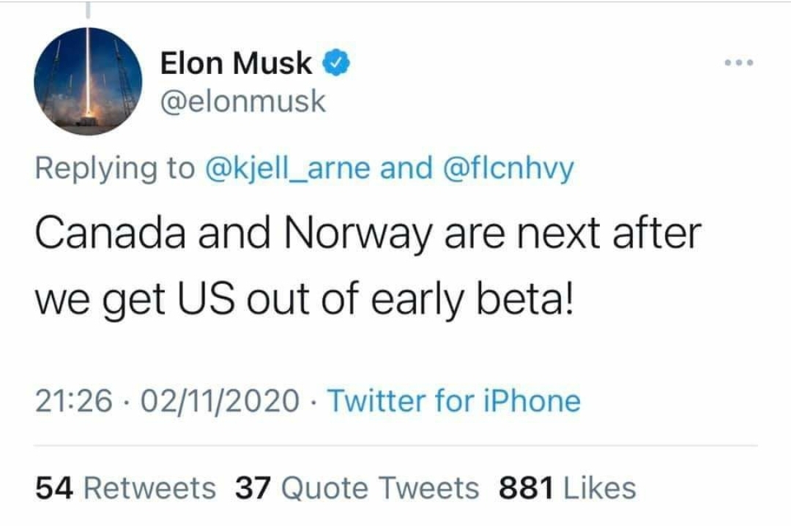Click the word 'and' between the mentions
Viewport: 791px width, 532px height.
pos(406,168)
